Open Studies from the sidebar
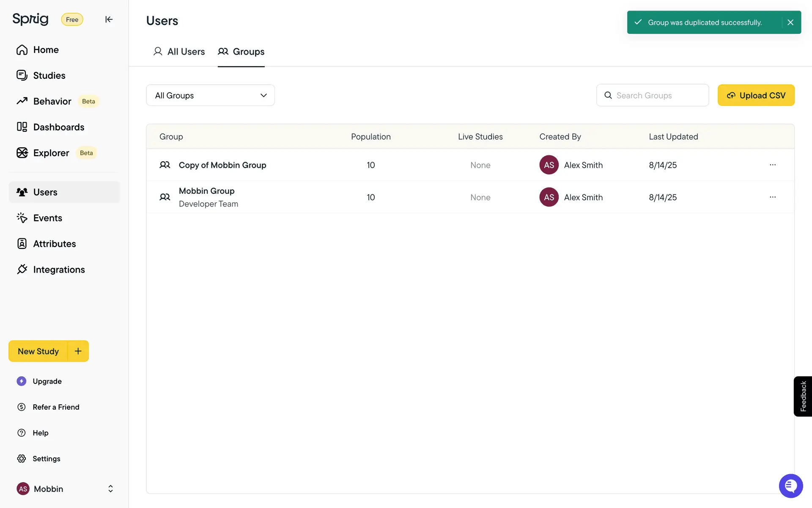This screenshot has width=812, height=508. 49,75
